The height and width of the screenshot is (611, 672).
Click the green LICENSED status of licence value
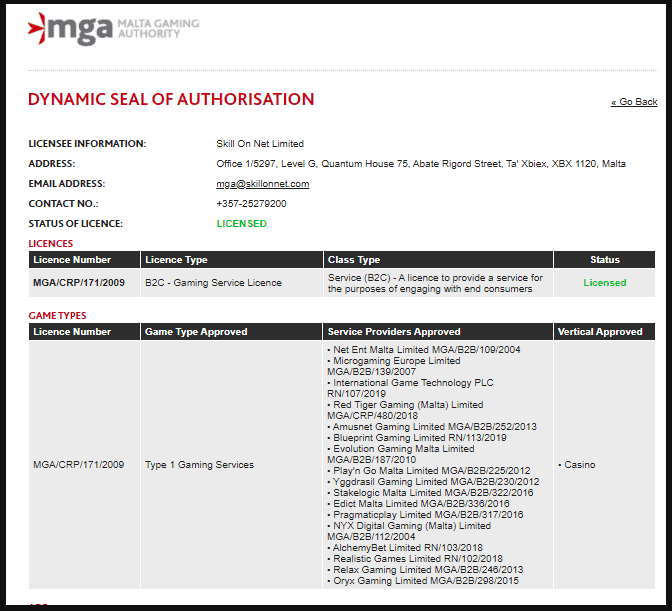pos(241,224)
